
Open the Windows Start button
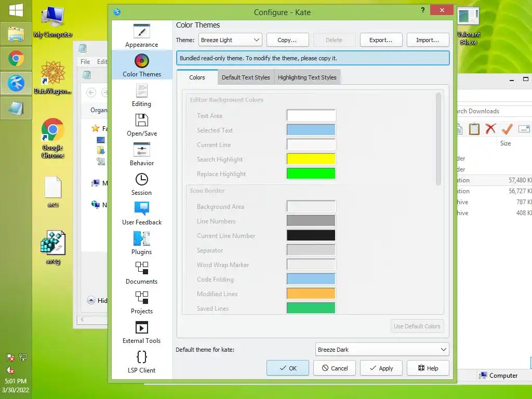(x=16, y=10)
